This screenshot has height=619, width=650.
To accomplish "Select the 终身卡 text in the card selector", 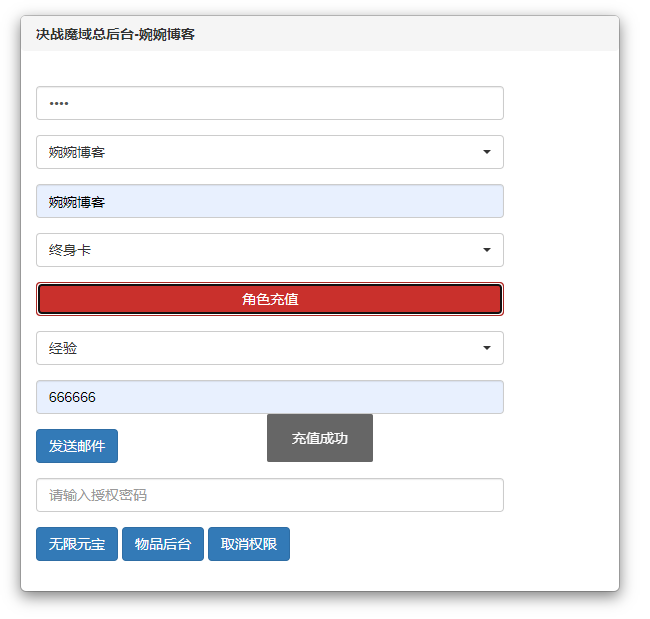I will (70, 250).
